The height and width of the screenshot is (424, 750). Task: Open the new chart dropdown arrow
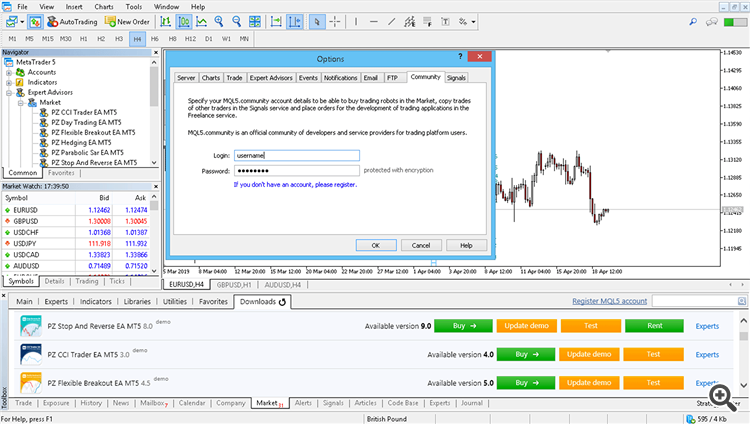click(22, 22)
